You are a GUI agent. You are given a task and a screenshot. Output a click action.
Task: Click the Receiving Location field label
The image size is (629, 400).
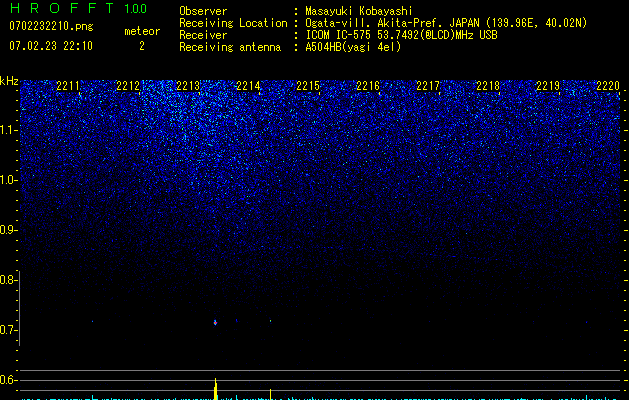[233, 23]
